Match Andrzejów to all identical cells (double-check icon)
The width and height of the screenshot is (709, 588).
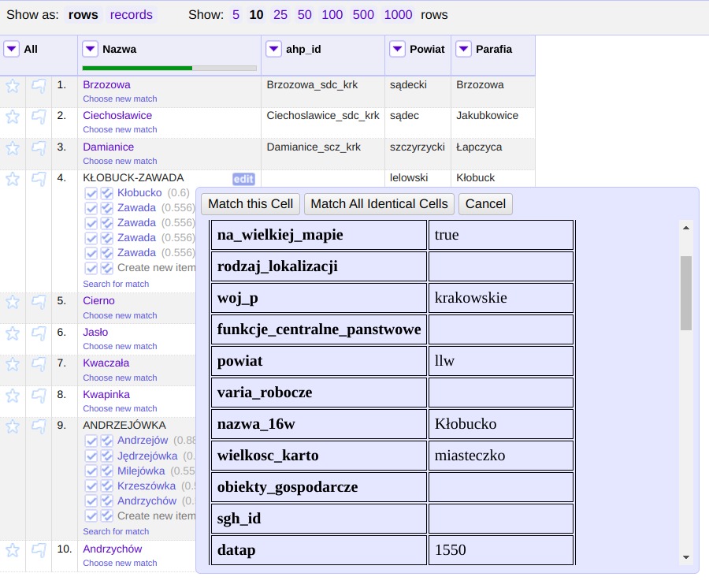[106, 441]
